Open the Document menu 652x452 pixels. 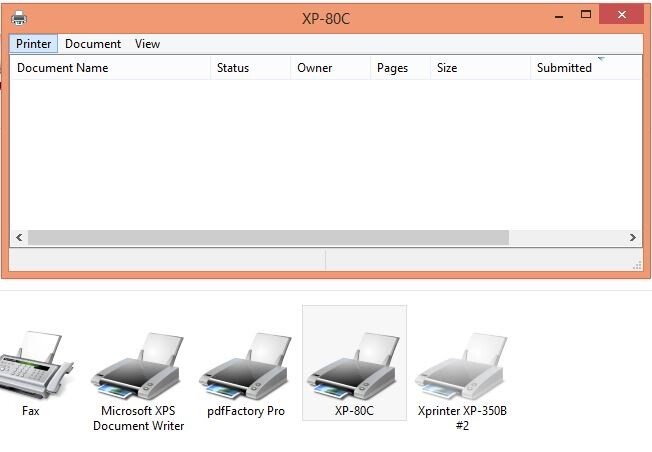93,44
